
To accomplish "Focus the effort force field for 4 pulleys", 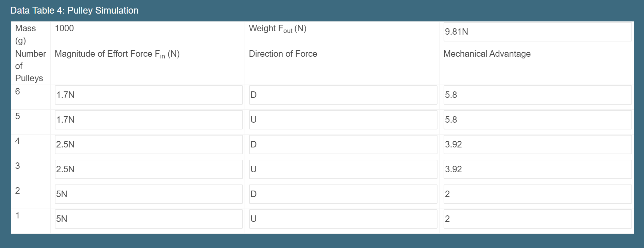I will point(149,144).
